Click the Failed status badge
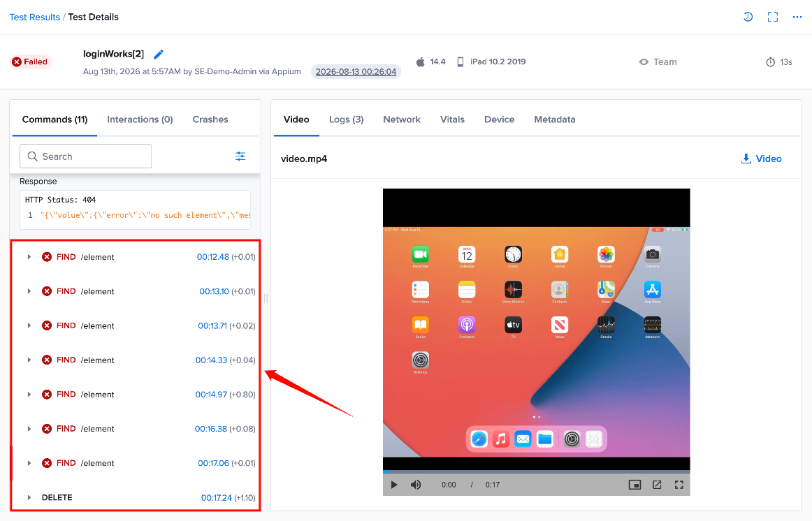This screenshot has width=812, height=521. click(x=30, y=61)
